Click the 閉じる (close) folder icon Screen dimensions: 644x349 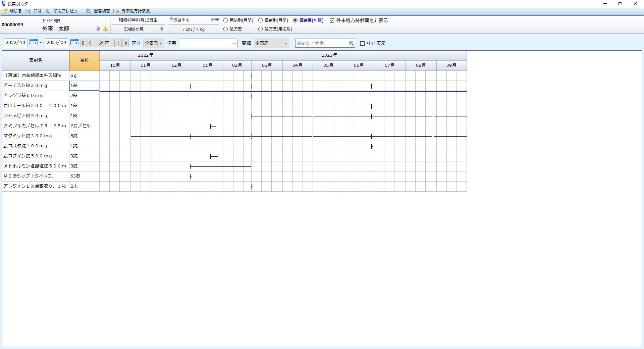[5, 11]
